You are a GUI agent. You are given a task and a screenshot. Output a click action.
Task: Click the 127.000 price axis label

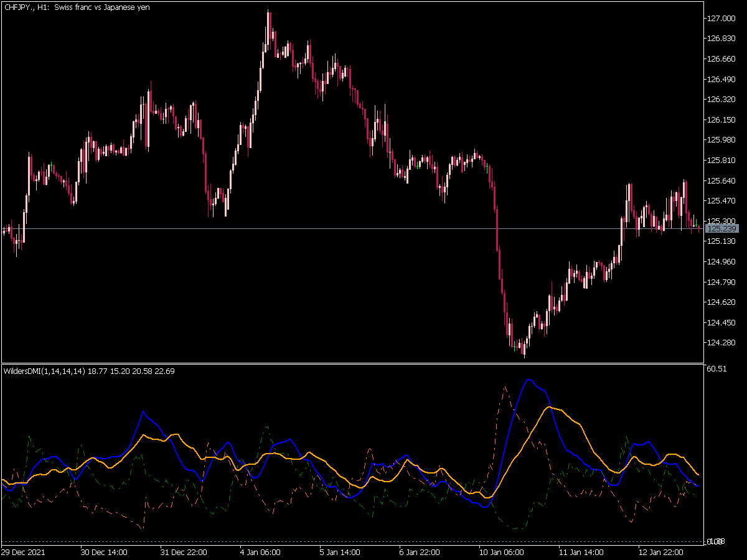[x=722, y=19]
